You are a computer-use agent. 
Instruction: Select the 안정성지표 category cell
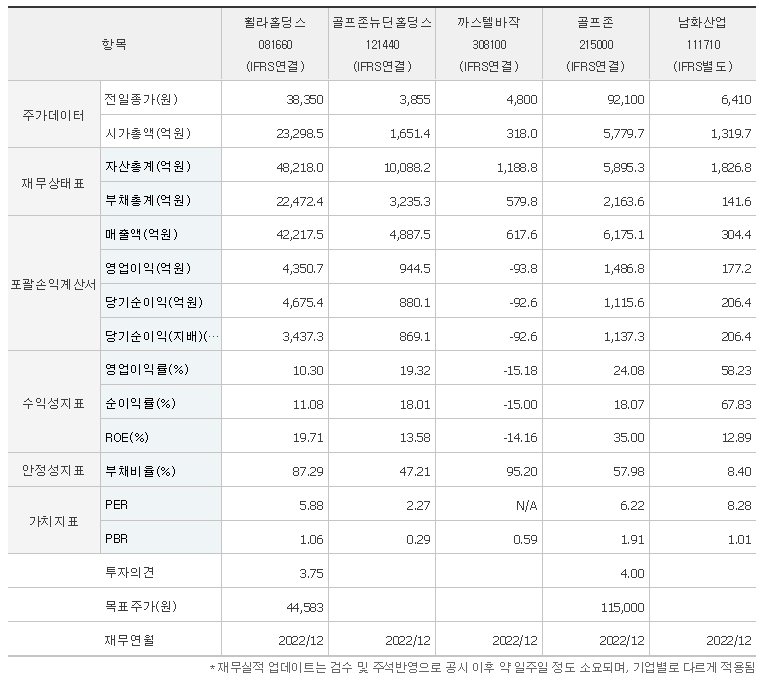54,470
